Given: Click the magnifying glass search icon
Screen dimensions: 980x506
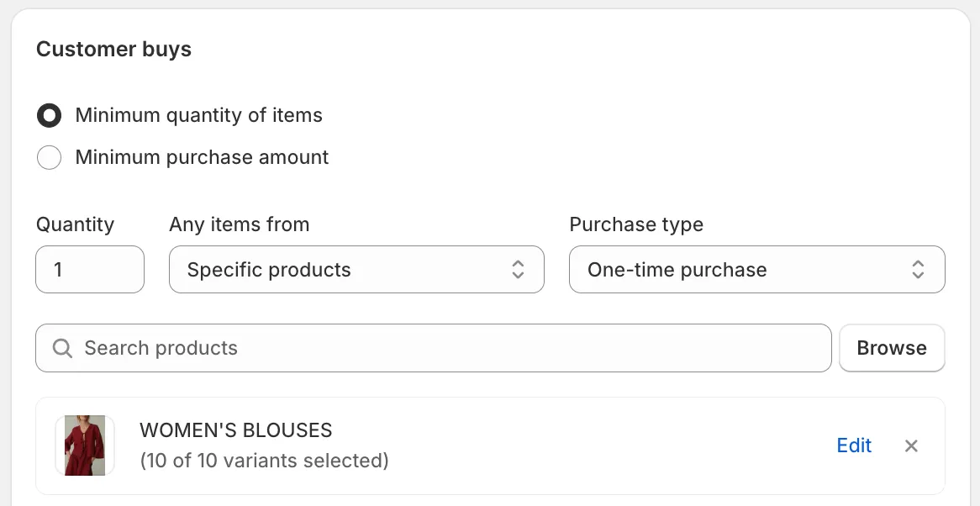Looking at the screenshot, I should pyautogui.click(x=62, y=347).
